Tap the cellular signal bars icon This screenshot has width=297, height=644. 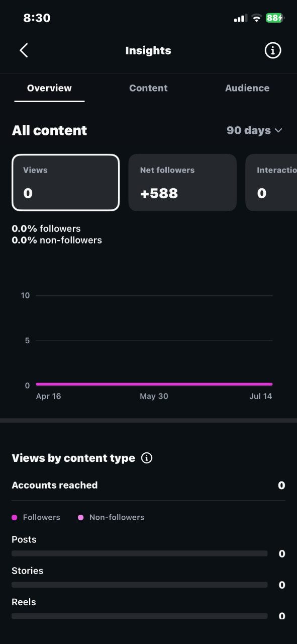[240, 19]
